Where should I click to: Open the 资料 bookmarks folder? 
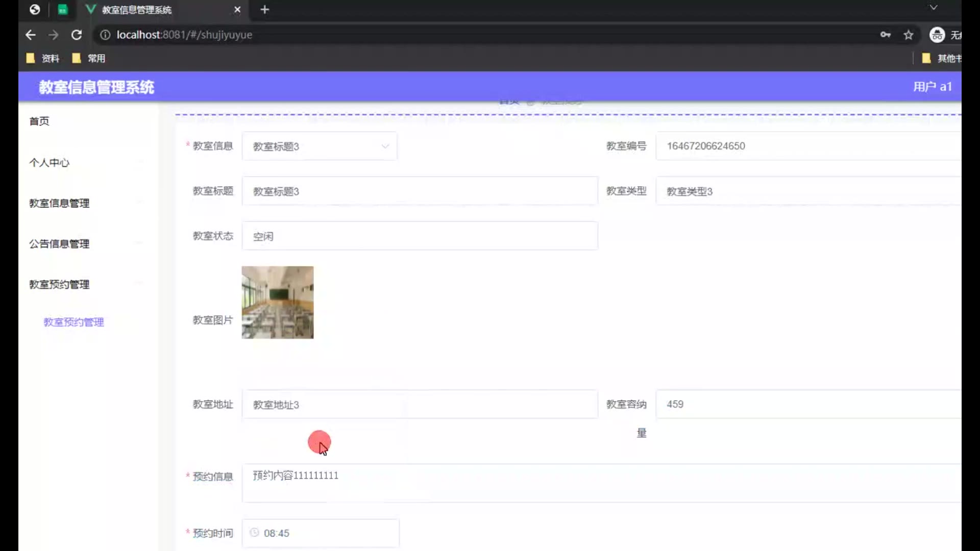[x=44, y=58]
